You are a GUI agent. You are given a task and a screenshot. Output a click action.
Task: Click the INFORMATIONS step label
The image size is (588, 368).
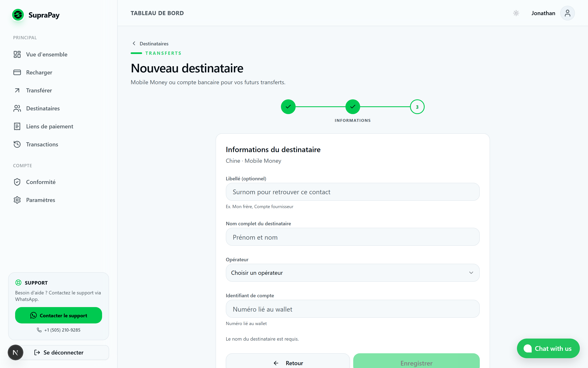tap(353, 120)
